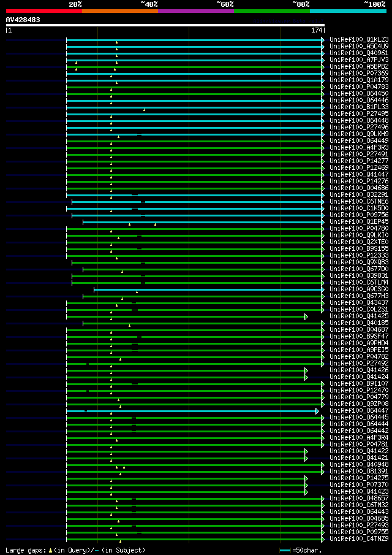Select the UniRef100_A9CSG0 label
392x555 pixels.
pyautogui.click(x=359, y=289)
